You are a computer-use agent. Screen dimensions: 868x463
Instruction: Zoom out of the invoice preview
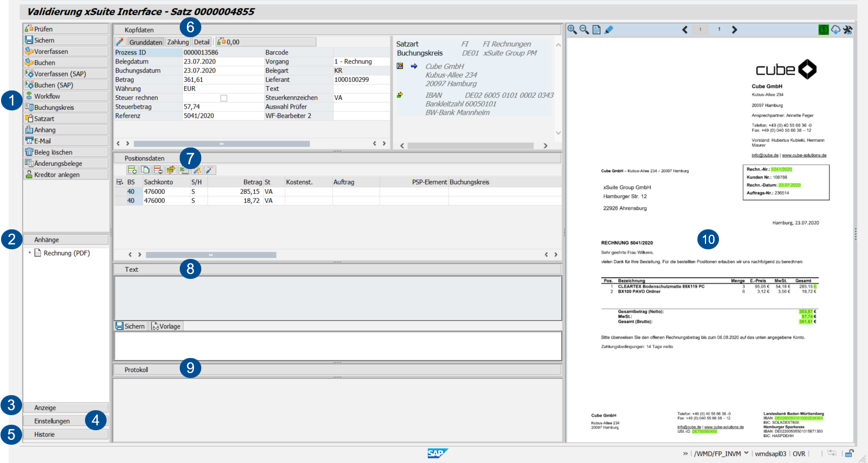(584, 30)
